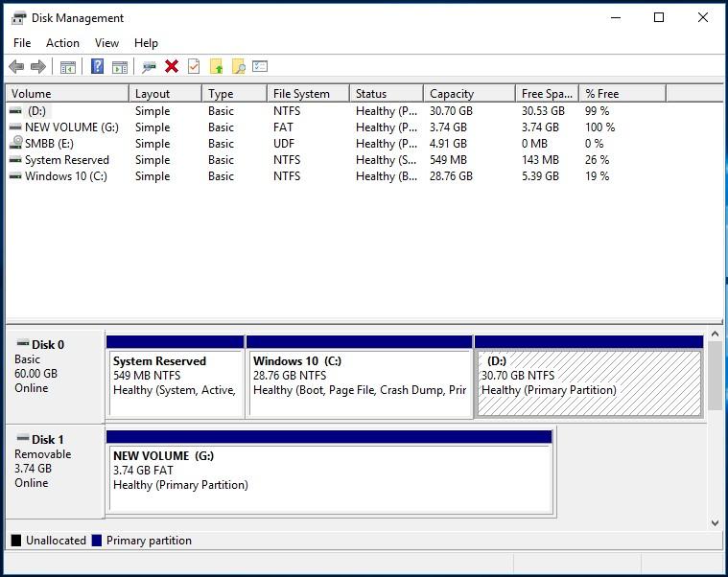Select NEW VOLUME (G:) partition on Disk 1
Viewport: 728px width, 577px height.
pos(329,473)
